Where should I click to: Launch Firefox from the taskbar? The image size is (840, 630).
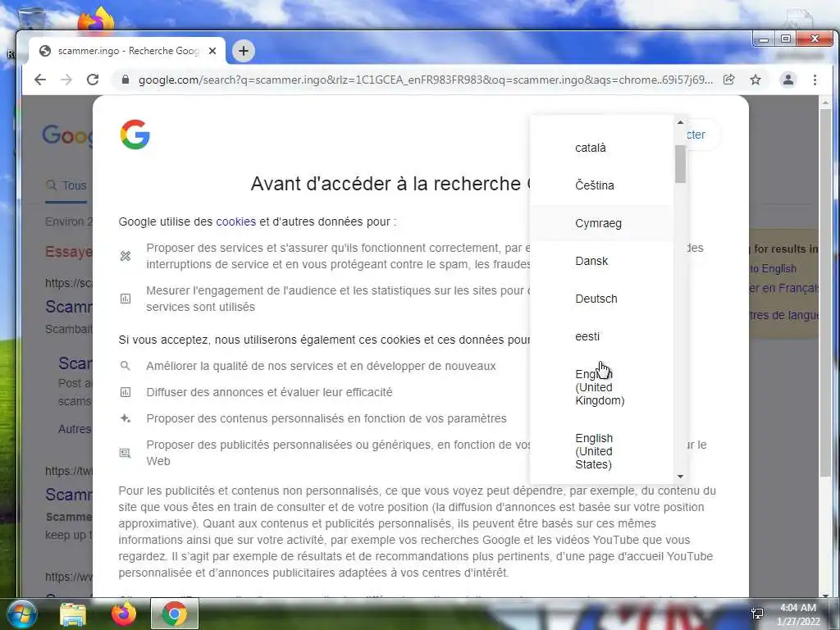point(124,614)
